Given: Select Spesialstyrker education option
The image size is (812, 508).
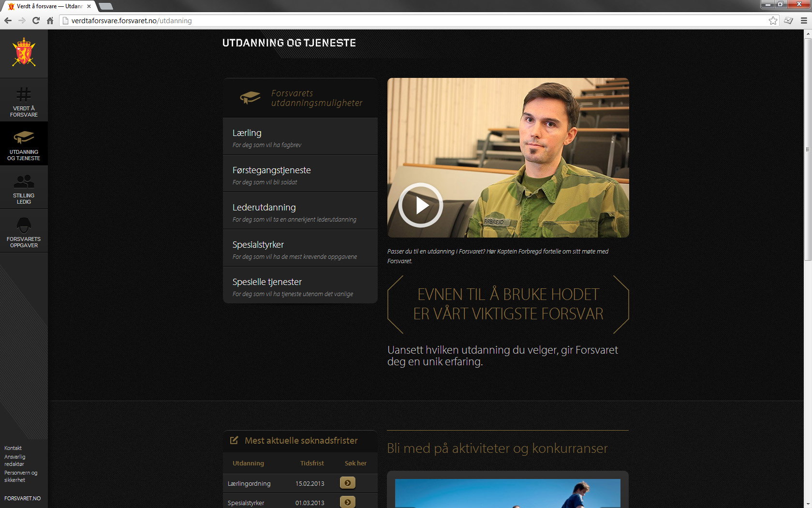Looking at the screenshot, I should [300, 248].
